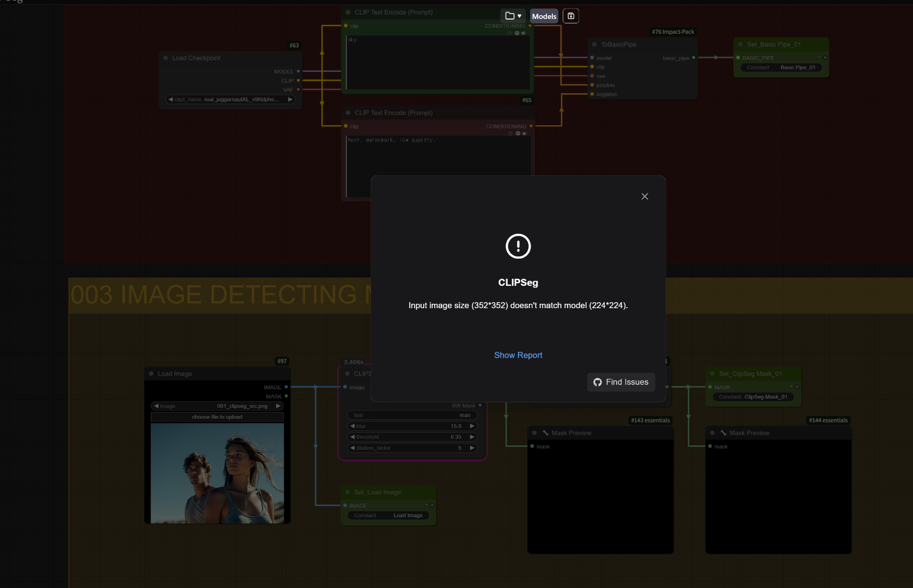Click the save workflow floppy disk icon

(x=570, y=16)
